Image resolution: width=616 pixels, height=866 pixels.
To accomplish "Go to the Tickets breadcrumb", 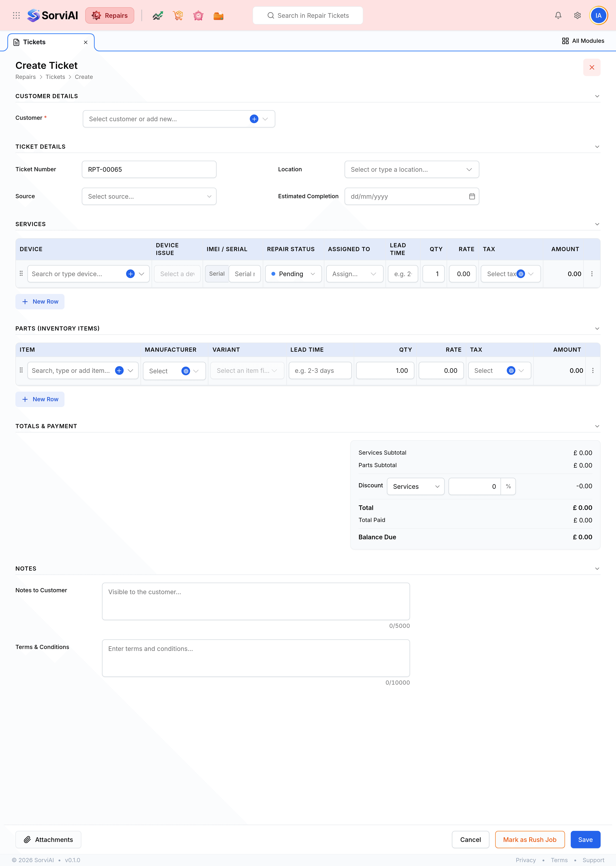I will tap(55, 77).
